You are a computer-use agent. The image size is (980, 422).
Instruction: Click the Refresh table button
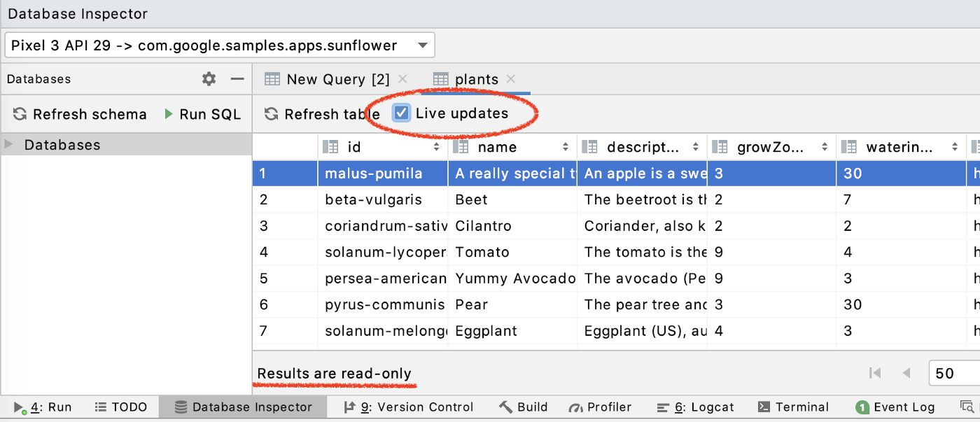tap(322, 114)
